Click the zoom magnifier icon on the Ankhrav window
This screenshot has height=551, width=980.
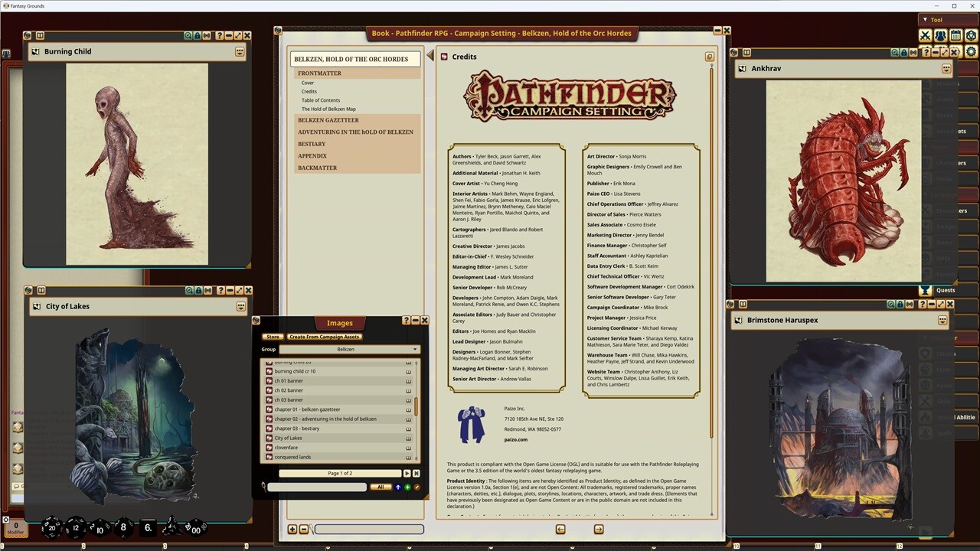tap(894, 52)
